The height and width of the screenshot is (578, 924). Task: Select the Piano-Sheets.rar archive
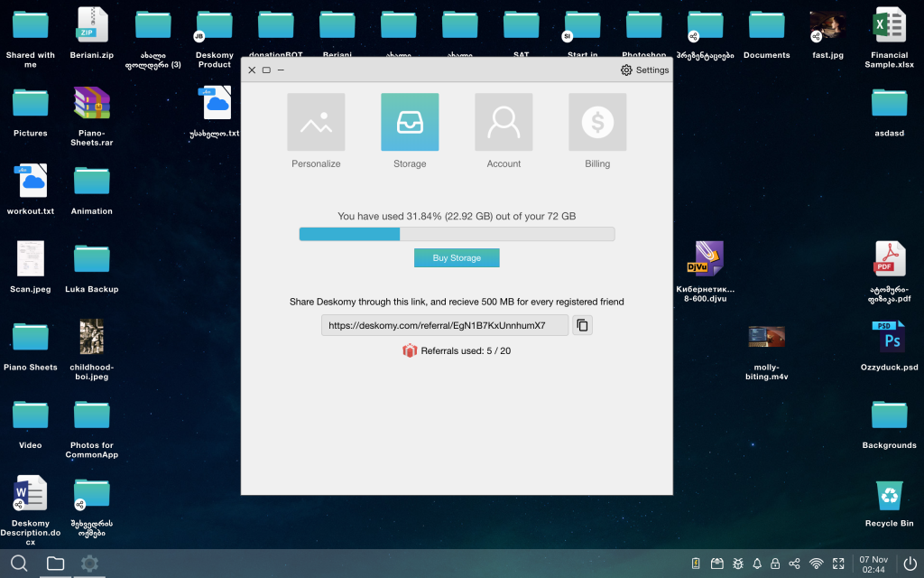pyautogui.click(x=92, y=117)
